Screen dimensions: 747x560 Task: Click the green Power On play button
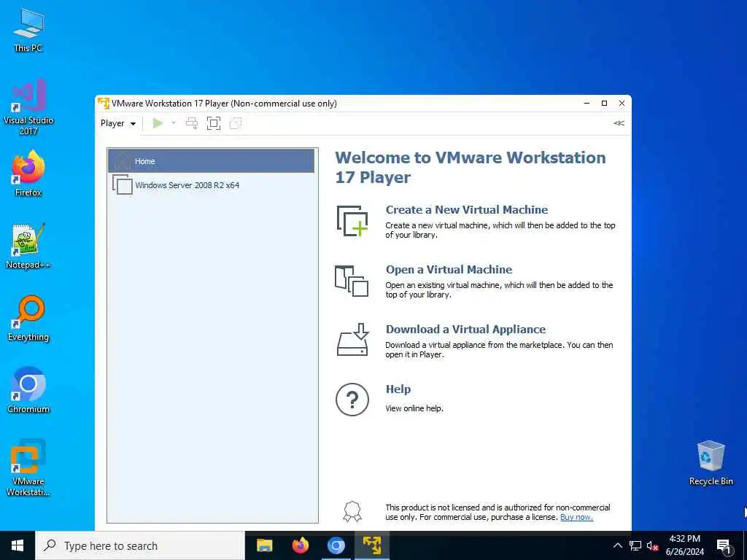point(158,123)
